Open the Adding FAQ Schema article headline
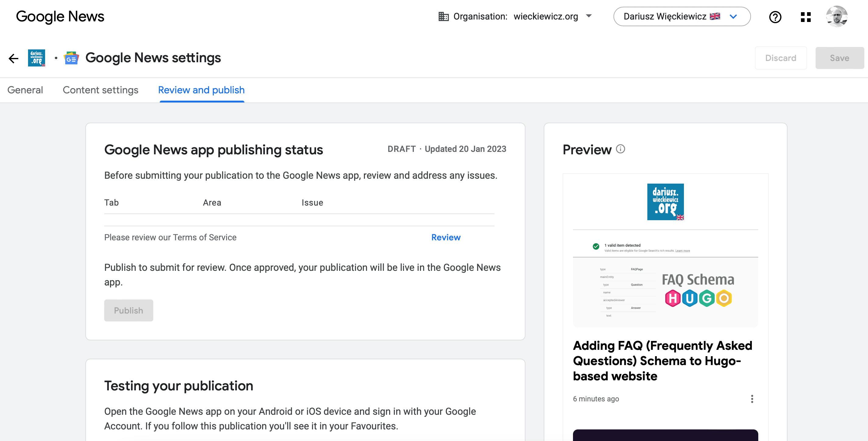The height and width of the screenshot is (441, 868). pos(663,361)
